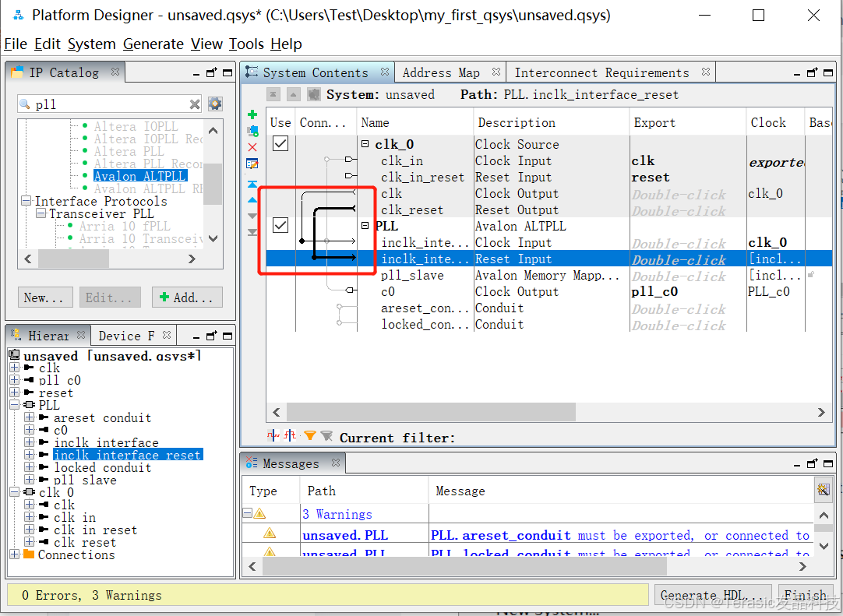Minimize the Messages panel
Viewport: 843px width, 616px height.
(x=797, y=464)
